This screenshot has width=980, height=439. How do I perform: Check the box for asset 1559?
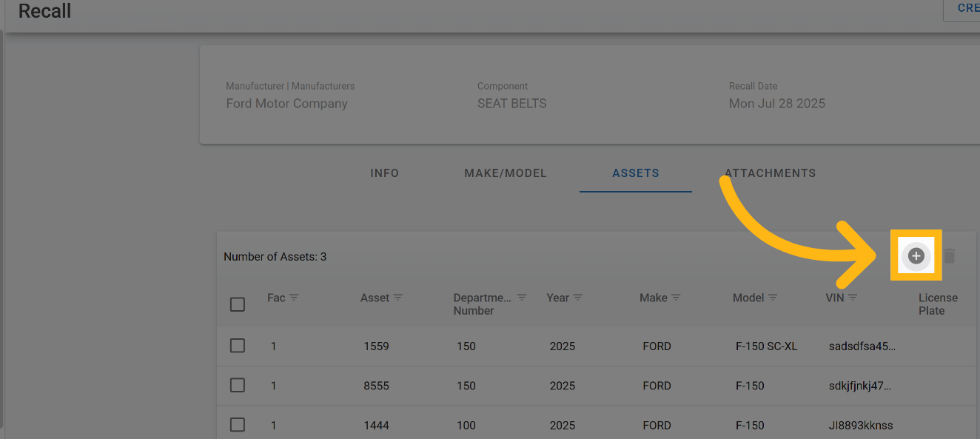(238, 346)
